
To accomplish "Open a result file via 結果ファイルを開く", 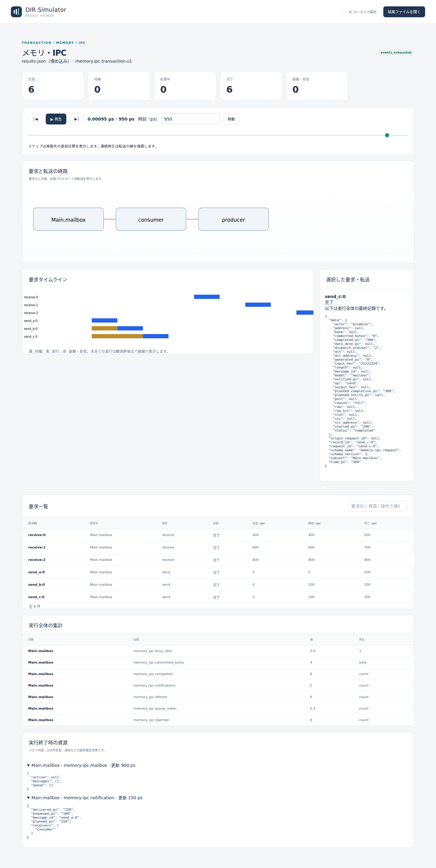I will pyautogui.click(x=404, y=12).
